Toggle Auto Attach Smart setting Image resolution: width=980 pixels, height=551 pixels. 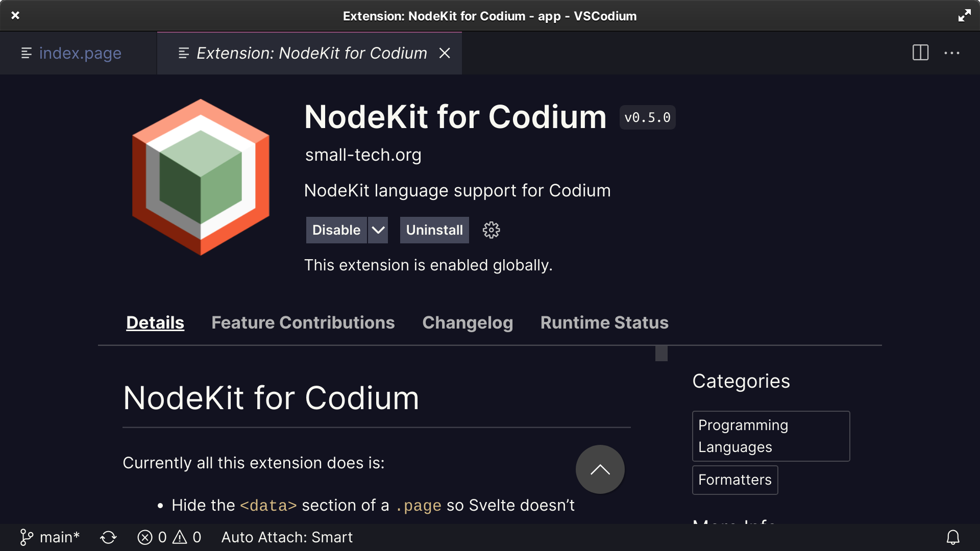[x=287, y=537]
